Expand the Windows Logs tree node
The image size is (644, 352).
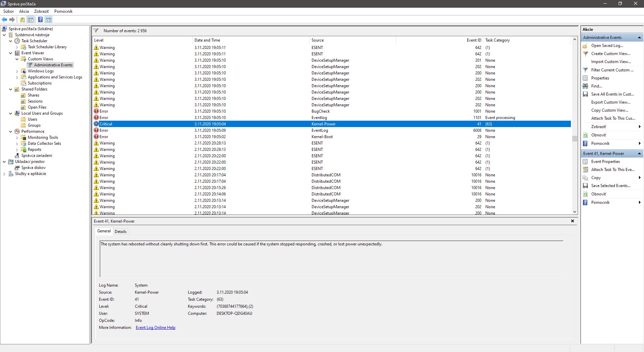(x=17, y=71)
